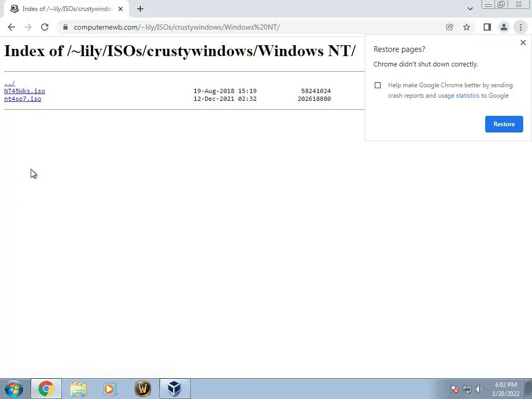Open Action Center flag icon
Screen dimensions: 532x399
coord(454,389)
